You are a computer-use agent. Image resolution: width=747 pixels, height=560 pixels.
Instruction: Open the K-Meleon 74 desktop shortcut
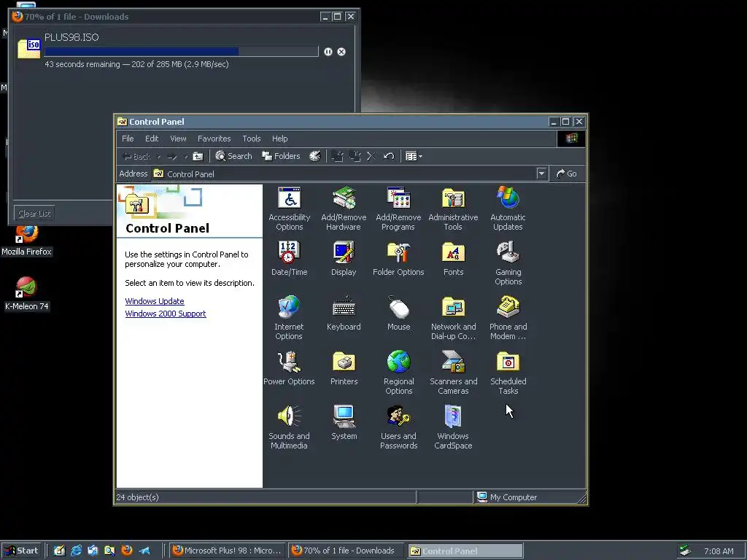coord(27,294)
